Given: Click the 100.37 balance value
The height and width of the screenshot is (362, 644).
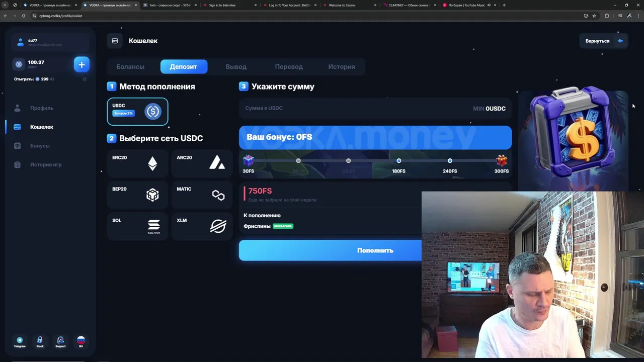Looking at the screenshot, I should click(x=36, y=62).
